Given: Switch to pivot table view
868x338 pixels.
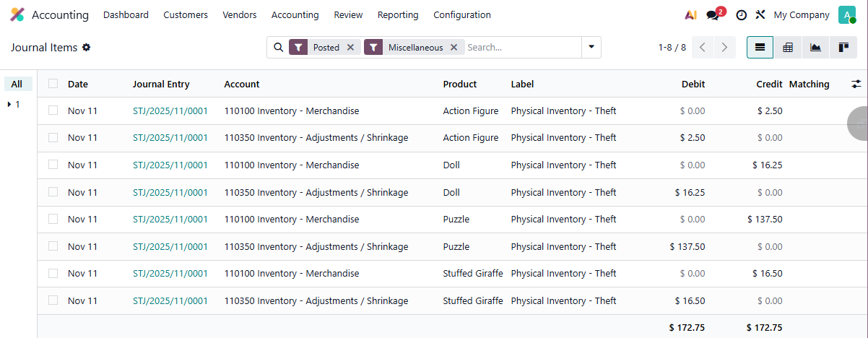Looking at the screenshot, I should tap(788, 48).
